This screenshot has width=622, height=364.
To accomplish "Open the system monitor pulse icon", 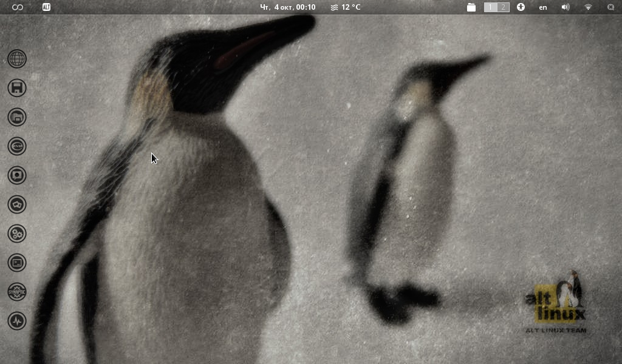I will (x=17, y=321).
